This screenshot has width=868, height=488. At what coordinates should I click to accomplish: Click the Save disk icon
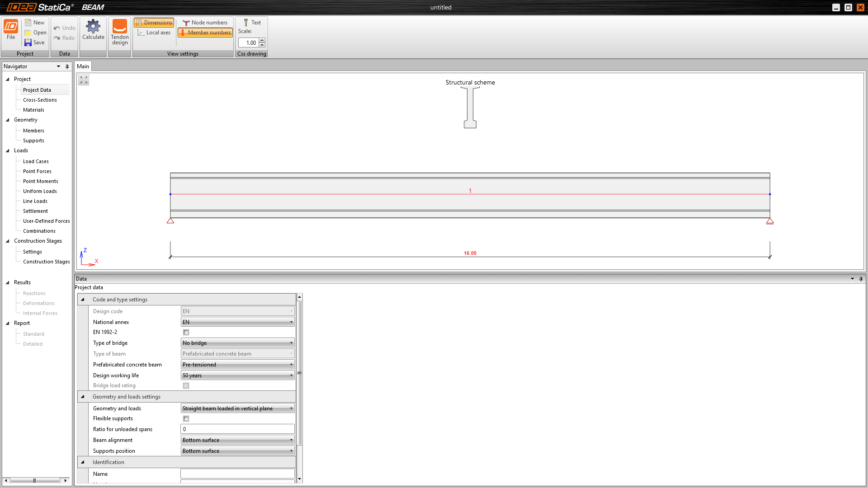pyautogui.click(x=28, y=42)
